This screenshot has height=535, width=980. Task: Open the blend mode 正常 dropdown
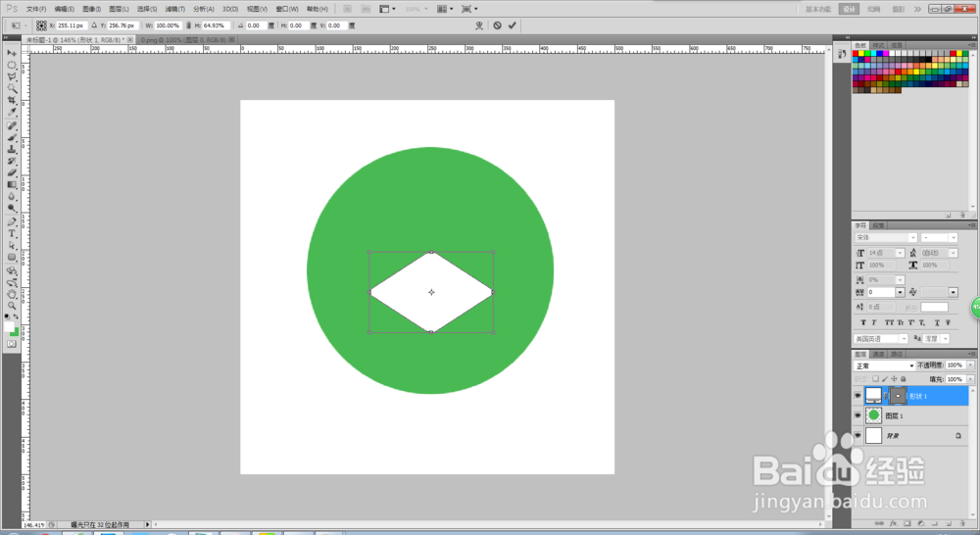884,365
